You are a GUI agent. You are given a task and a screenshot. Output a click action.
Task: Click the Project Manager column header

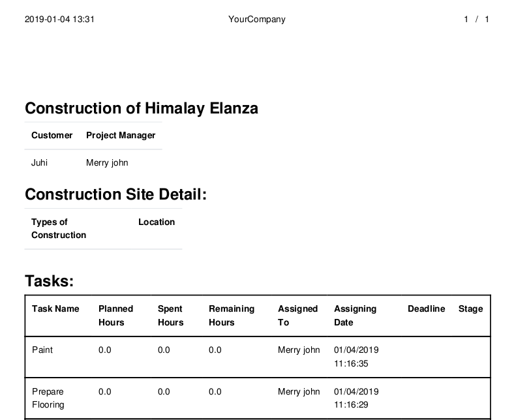pos(121,136)
